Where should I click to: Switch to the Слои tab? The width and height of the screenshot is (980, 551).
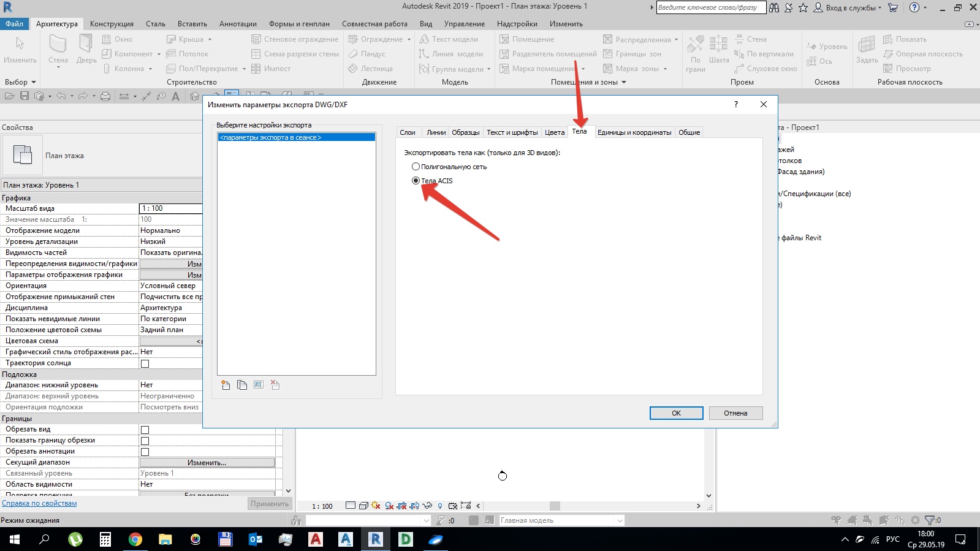(408, 132)
